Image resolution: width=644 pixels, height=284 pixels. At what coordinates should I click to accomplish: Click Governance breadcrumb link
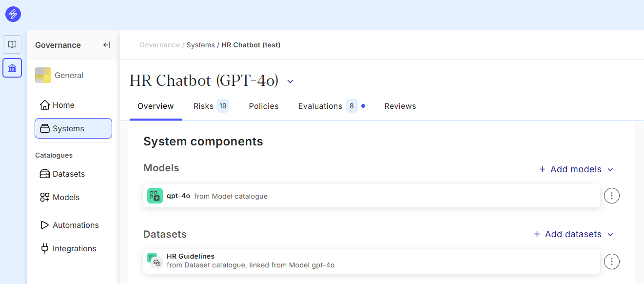point(159,45)
